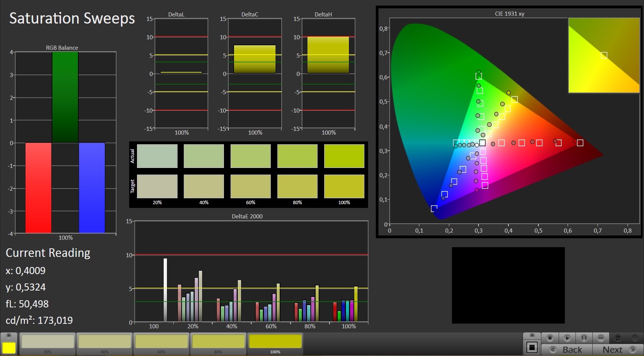The image size is (644, 356).
Task: Select the 80% saturation patch in bottom strip
Action: [218, 344]
